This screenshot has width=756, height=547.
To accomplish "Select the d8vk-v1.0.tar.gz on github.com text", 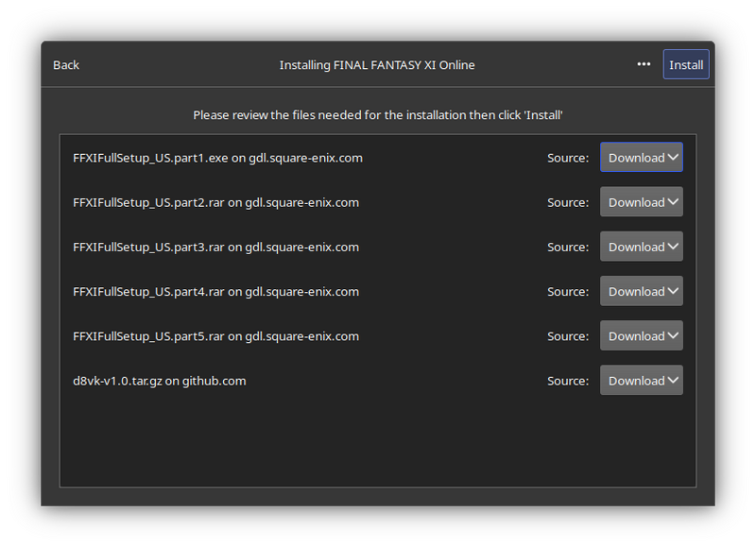I will click(x=159, y=382).
